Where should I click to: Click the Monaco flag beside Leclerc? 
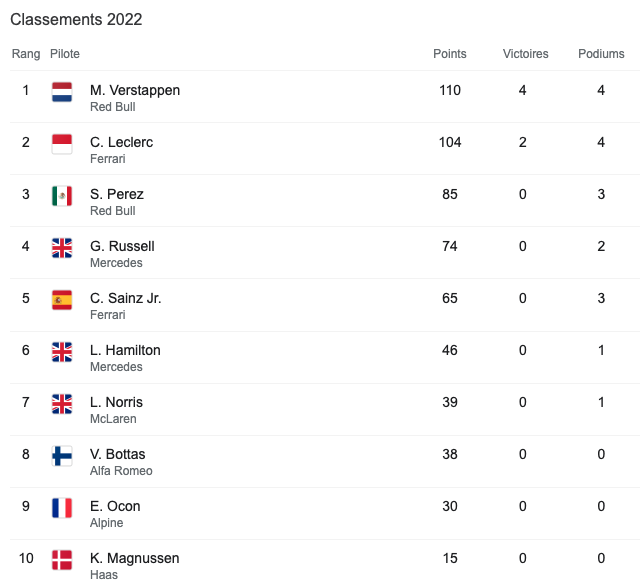[x=62, y=144]
